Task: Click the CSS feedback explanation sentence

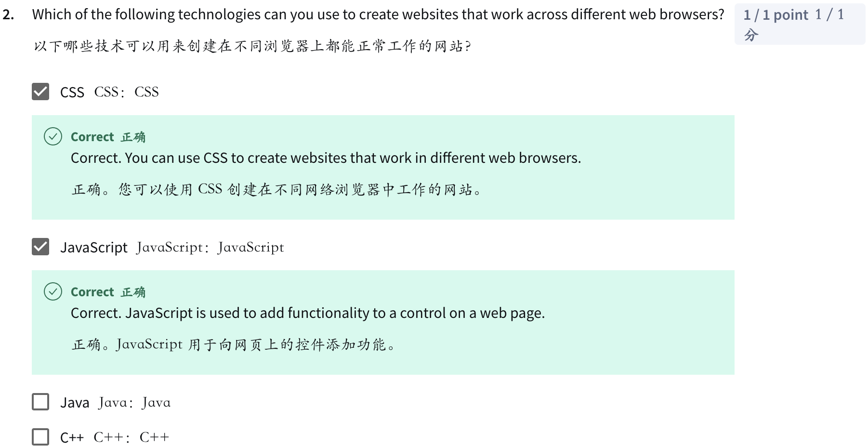Action: (326, 158)
